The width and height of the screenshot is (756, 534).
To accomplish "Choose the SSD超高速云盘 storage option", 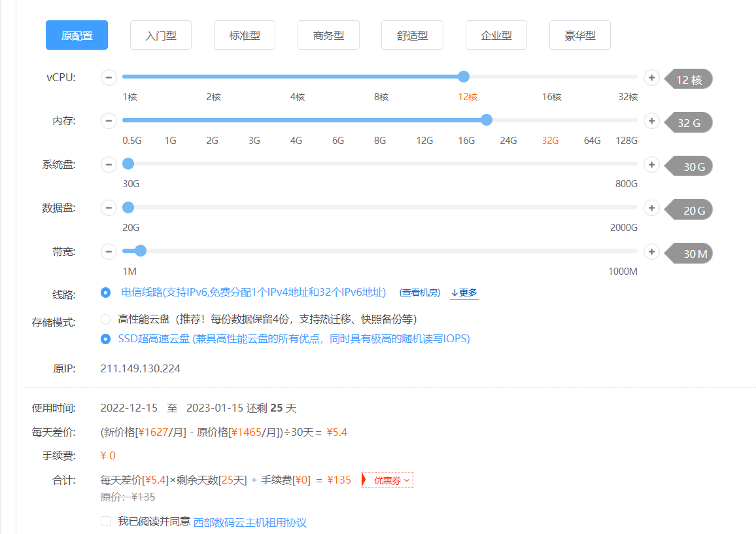I will [106, 339].
